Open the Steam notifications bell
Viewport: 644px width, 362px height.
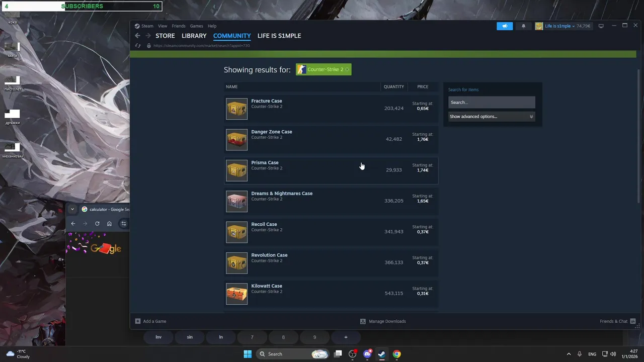click(523, 26)
